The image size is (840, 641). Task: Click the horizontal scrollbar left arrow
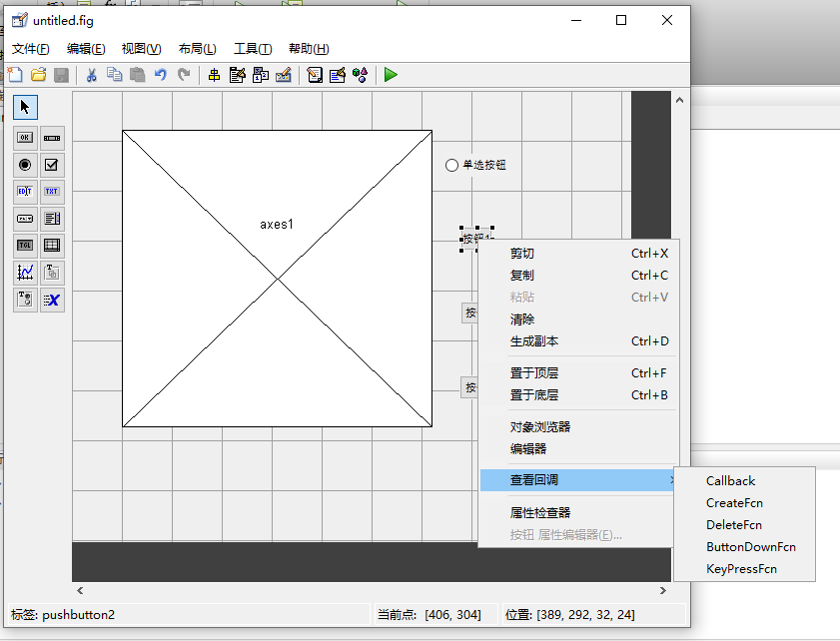point(80,591)
